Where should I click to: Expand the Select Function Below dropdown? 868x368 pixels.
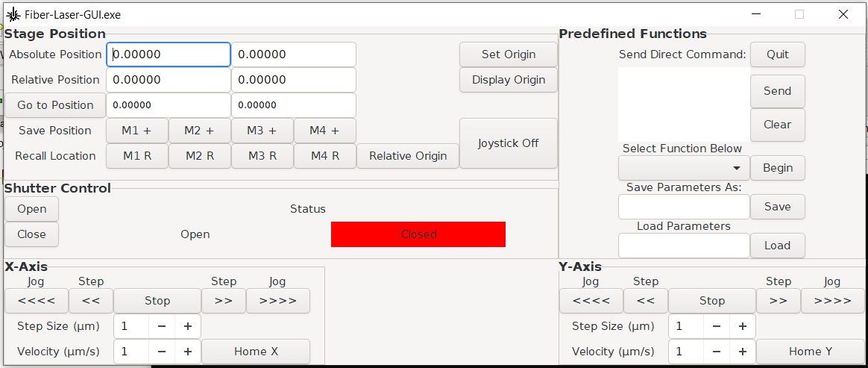click(683, 168)
